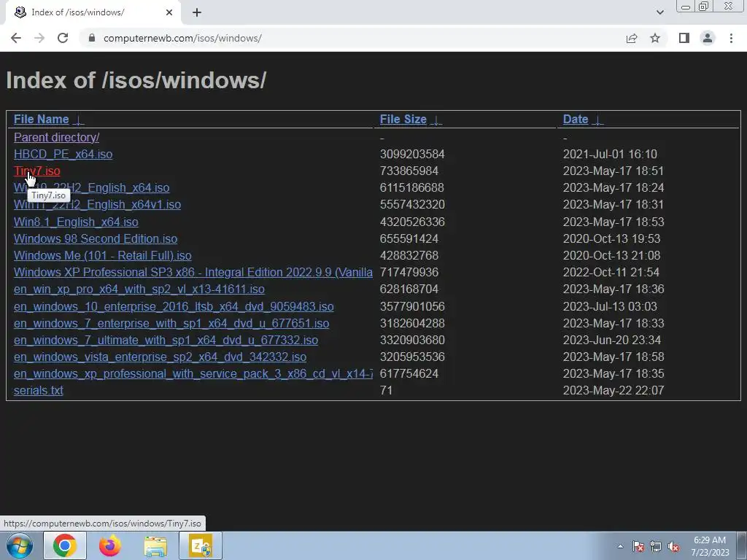Click the page heading Index of /isos/windows/

tap(136, 80)
